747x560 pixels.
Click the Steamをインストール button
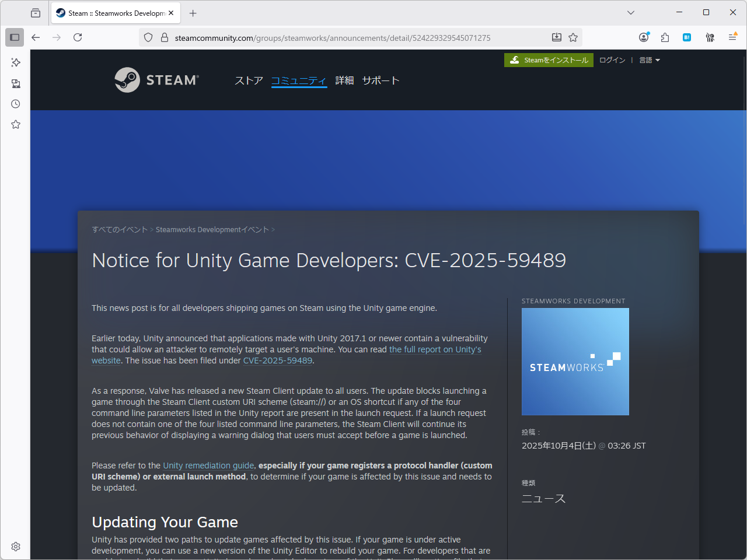coord(549,60)
